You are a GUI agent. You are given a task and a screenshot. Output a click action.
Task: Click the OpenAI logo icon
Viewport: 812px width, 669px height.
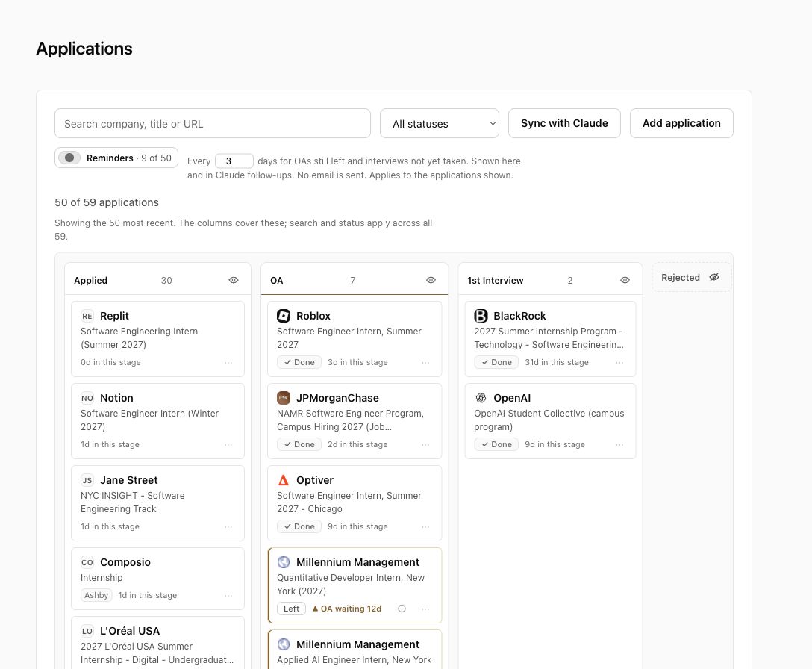481,398
